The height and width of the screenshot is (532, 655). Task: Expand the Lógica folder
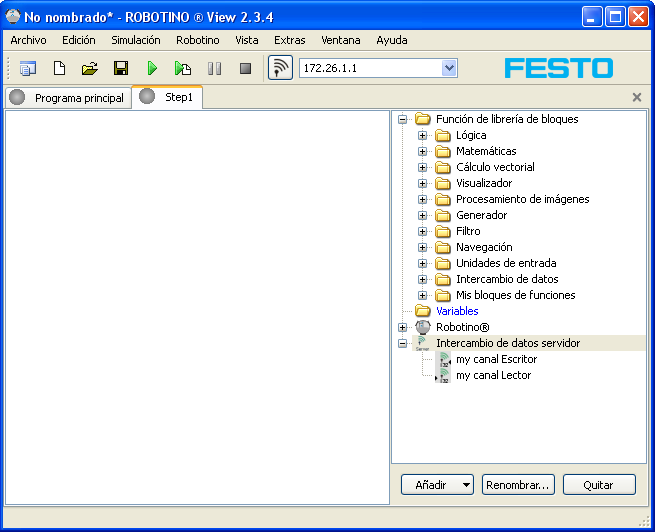coord(422,135)
